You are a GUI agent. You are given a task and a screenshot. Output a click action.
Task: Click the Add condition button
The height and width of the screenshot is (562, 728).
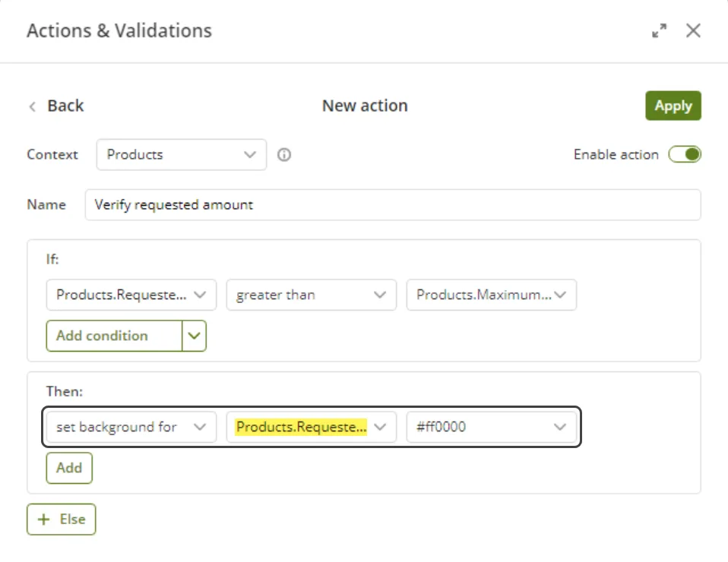coord(114,336)
